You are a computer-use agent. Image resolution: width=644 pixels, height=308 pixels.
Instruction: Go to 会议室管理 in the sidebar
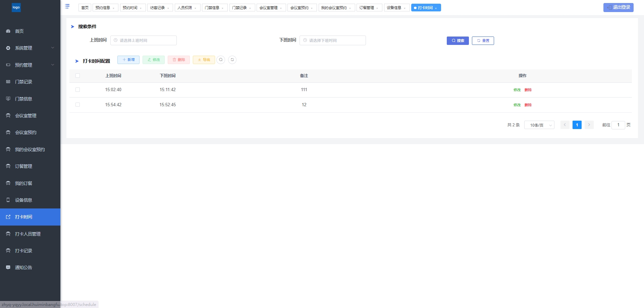30,116
